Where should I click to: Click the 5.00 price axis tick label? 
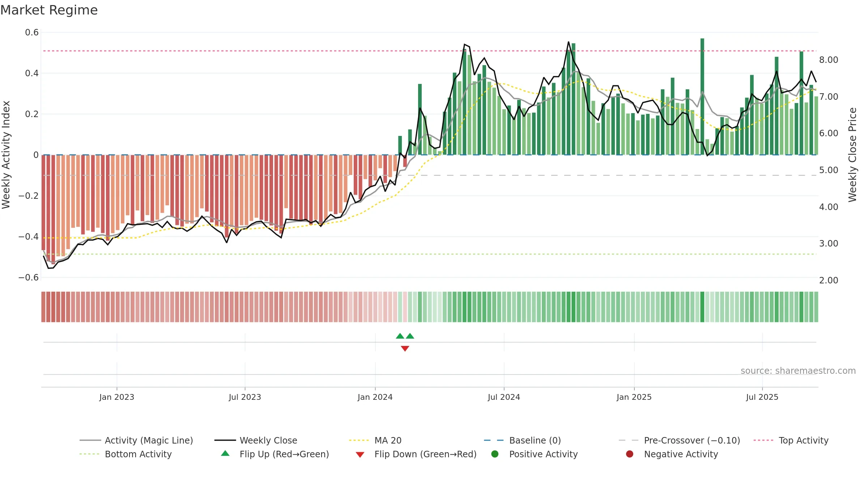829,170
